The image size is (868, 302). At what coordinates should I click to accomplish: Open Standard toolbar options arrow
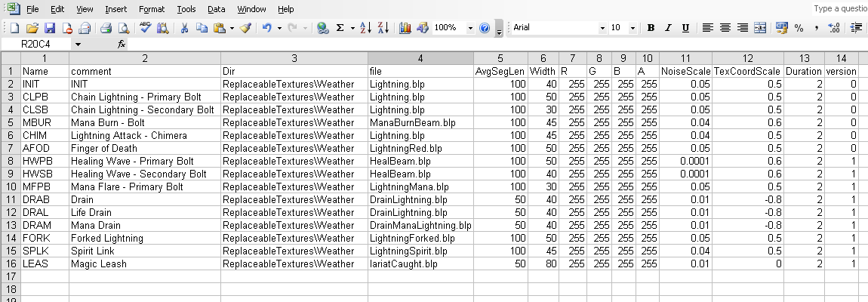coord(499,29)
